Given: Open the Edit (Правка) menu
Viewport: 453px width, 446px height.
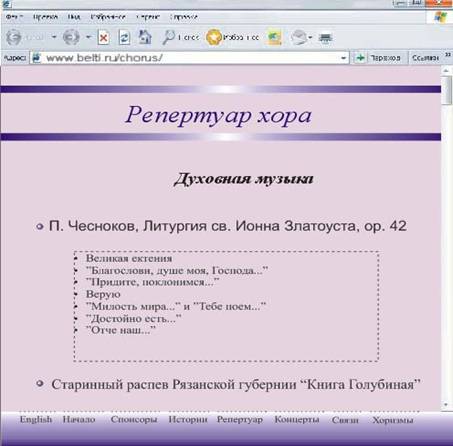Looking at the screenshot, I should click(45, 17).
